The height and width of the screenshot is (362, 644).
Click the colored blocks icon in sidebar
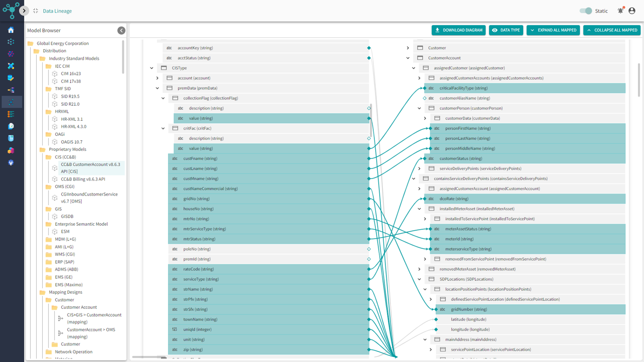tap(11, 150)
